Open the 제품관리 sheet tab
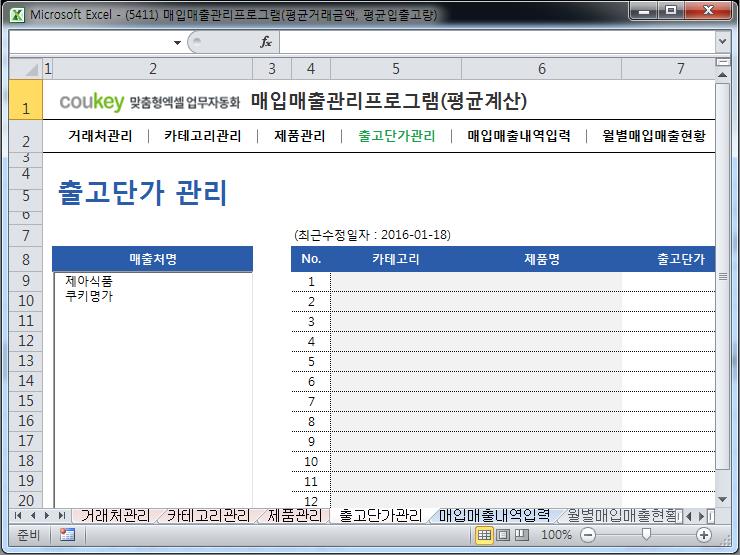The image size is (740, 555). (294, 515)
